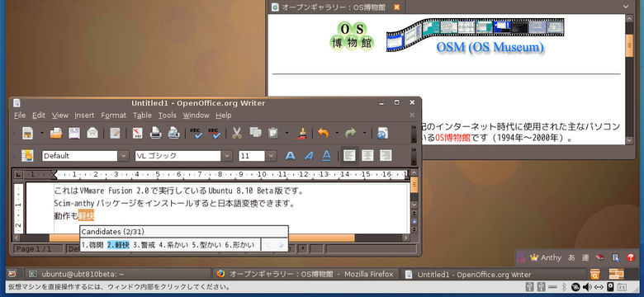Image resolution: width=644 pixels, height=297 pixels.
Task: Toggle italic text formatting
Action: (x=309, y=155)
